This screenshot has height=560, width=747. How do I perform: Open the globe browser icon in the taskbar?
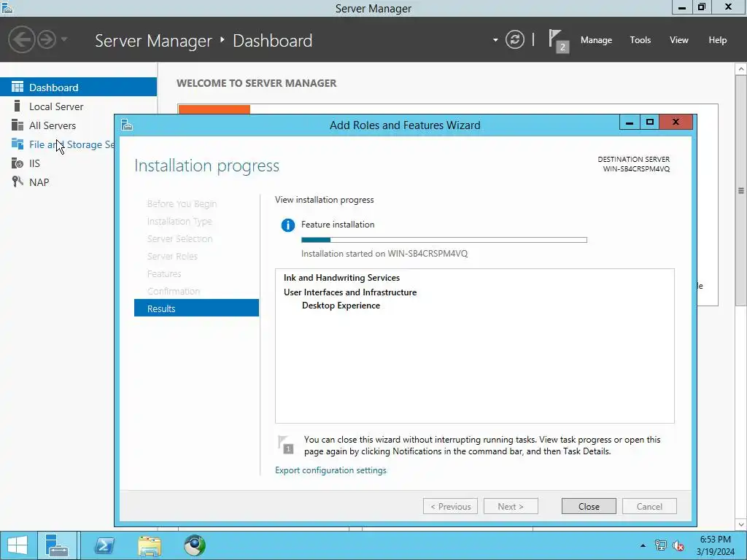tap(194, 545)
